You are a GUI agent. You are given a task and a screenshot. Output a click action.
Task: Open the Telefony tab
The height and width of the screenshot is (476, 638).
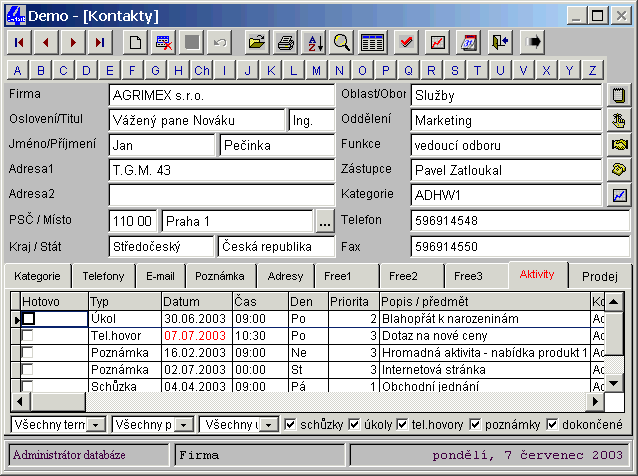pos(104,276)
